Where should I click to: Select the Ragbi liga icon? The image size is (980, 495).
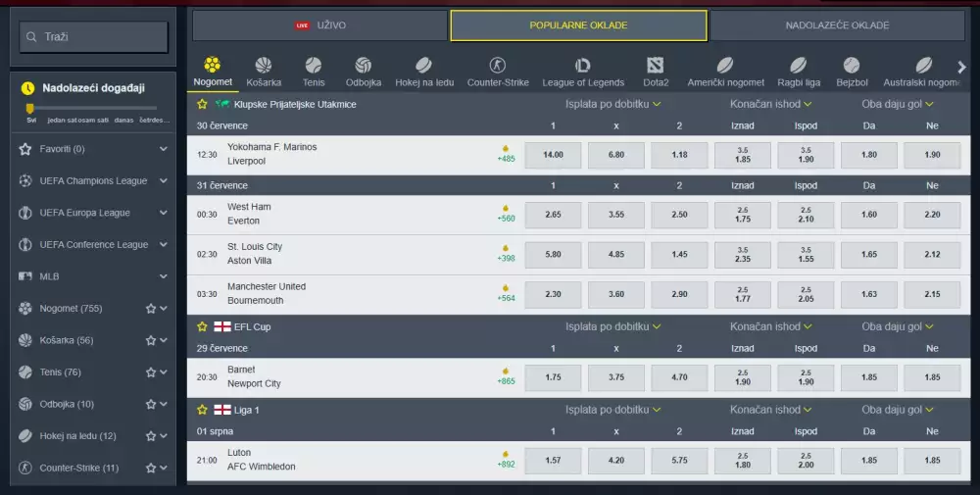[798, 65]
